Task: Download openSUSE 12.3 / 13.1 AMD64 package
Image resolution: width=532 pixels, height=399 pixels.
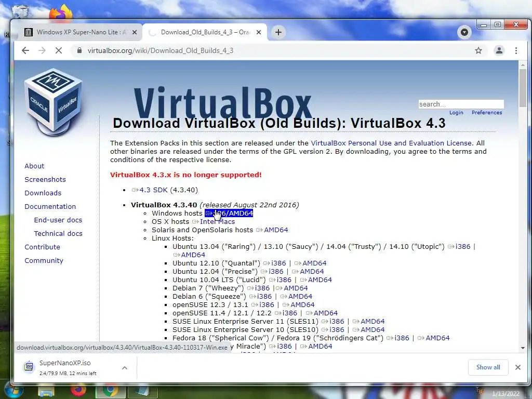Action: (298, 304)
